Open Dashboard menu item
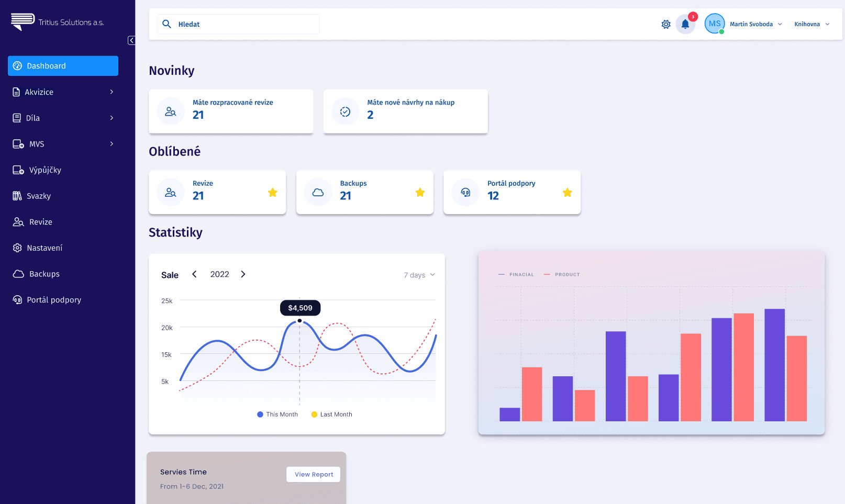Screen dimensions: 845x504 [63, 66]
